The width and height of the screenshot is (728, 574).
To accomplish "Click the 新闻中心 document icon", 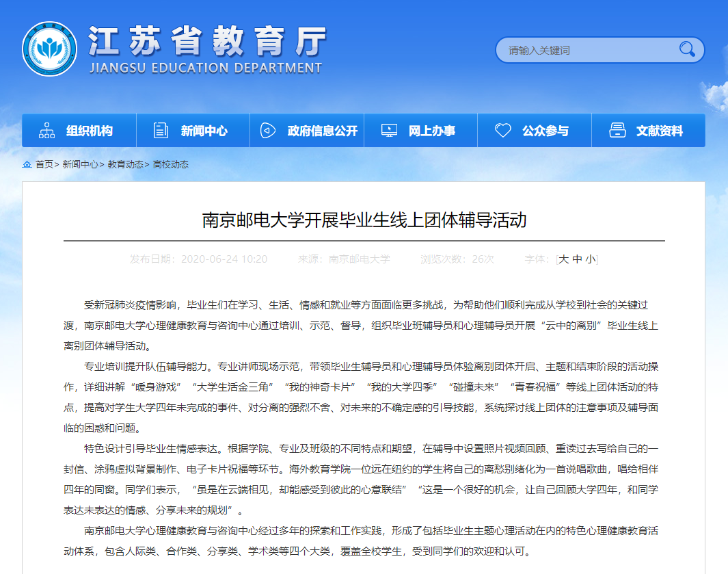I will (161, 131).
